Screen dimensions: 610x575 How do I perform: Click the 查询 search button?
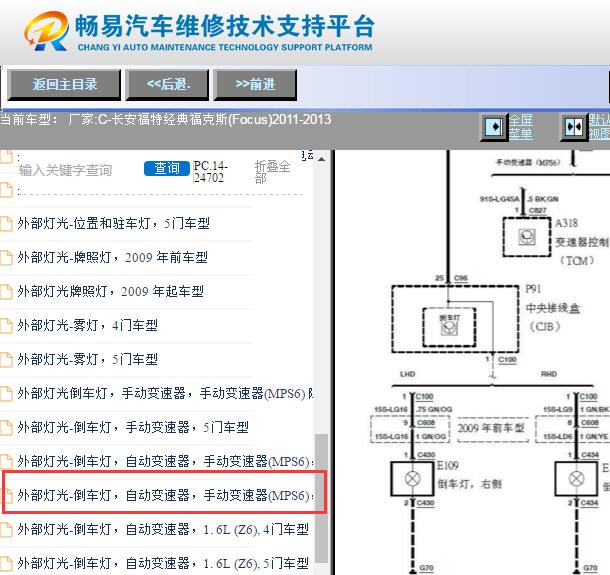click(x=167, y=168)
